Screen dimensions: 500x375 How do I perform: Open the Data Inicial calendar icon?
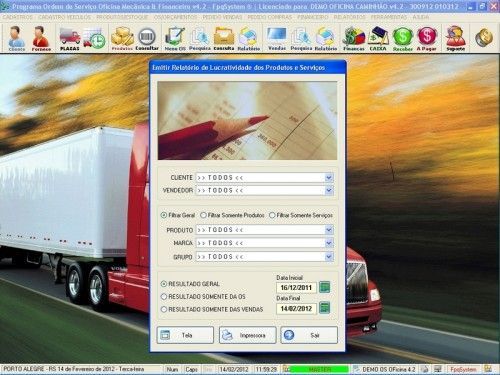click(324, 287)
